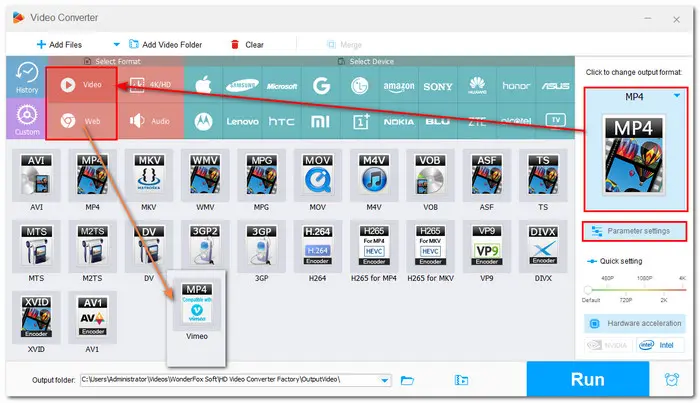Screen dimensions: 700x403
Task: Click the Merge button
Action: (x=344, y=45)
